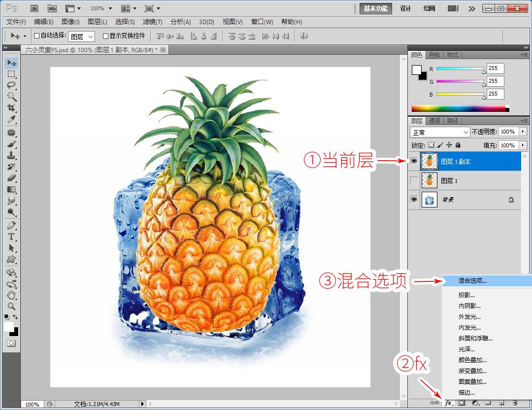The width and height of the screenshot is (532, 410).
Task: Show the hidden 图层 1 layer
Action: [x=414, y=181]
